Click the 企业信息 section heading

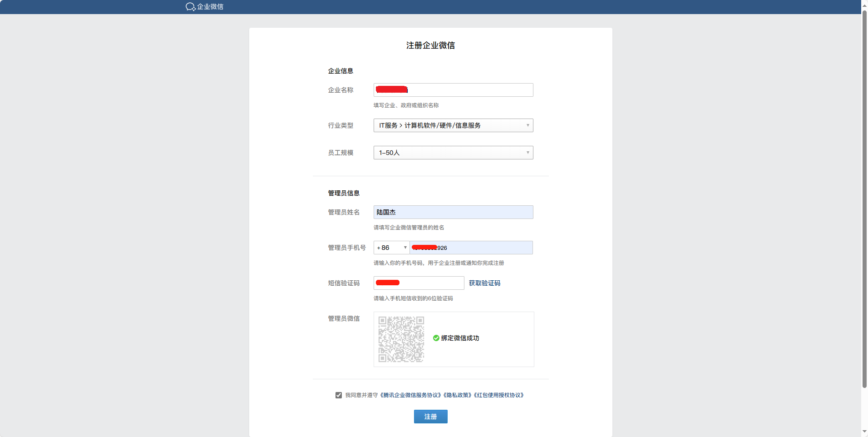(340, 71)
